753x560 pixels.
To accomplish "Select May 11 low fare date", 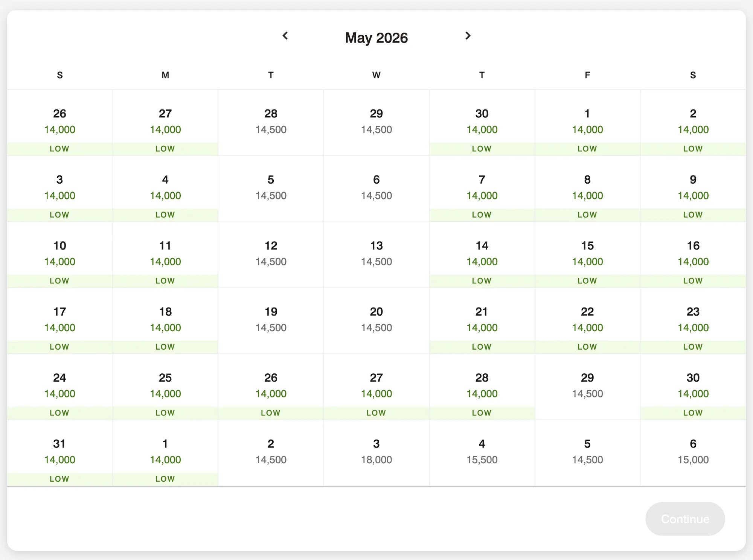I will tap(165, 255).
